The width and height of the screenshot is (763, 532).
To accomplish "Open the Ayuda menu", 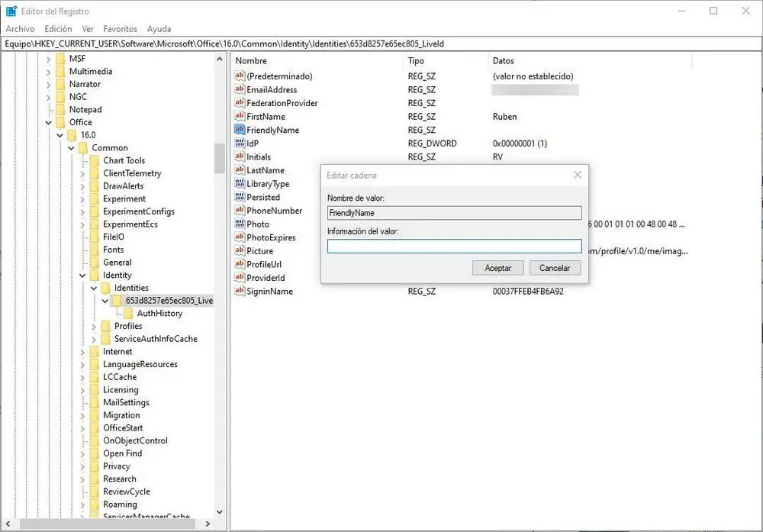I will pyautogui.click(x=159, y=29).
